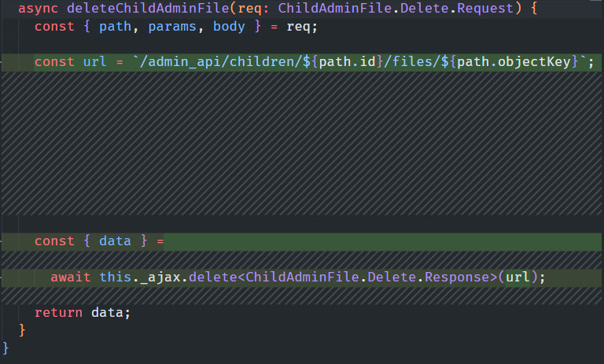Click the 'await' keyword
The image size is (604, 364).
click(x=71, y=277)
